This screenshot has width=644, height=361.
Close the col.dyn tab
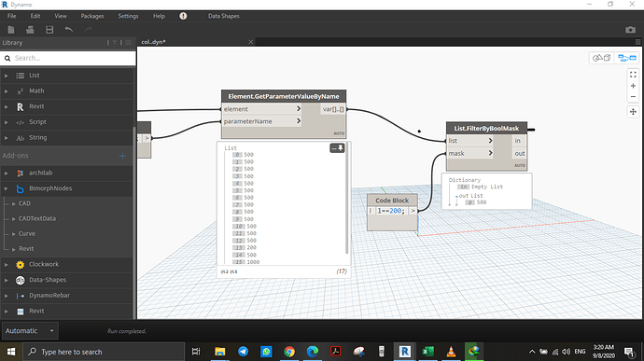pos(250,42)
